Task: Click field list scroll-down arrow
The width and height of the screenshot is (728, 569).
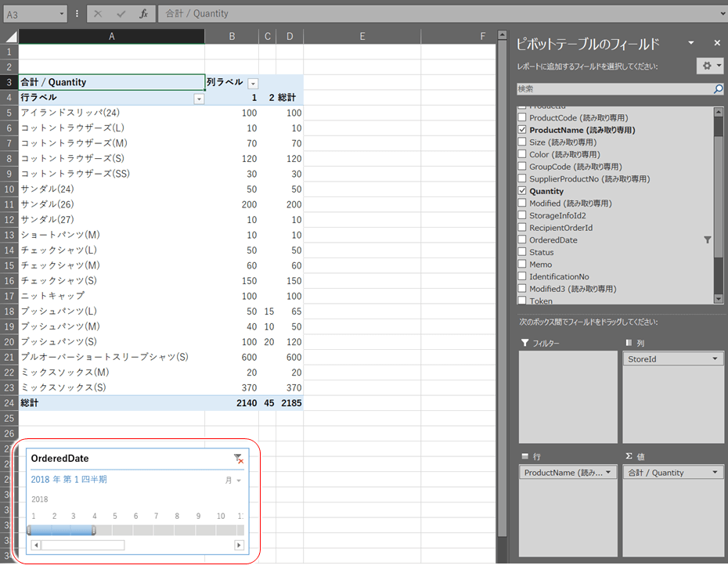Action: pyautogui.click(x=719, y=299)
